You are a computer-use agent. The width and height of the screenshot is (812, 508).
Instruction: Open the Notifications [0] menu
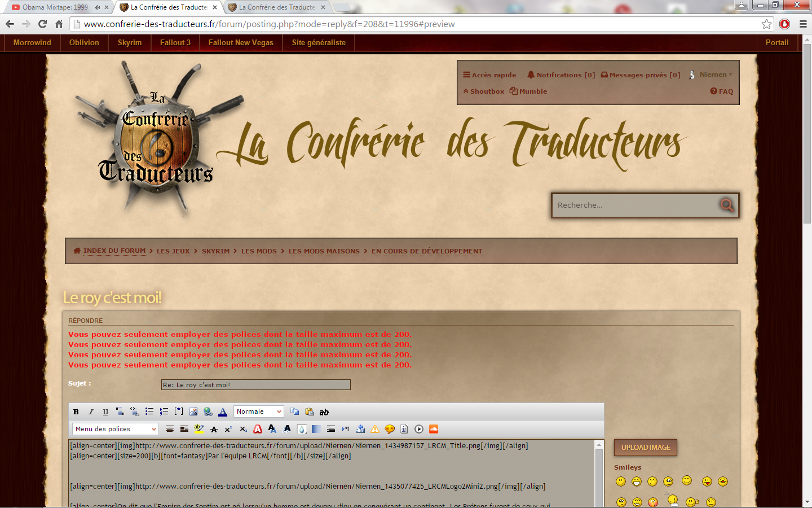tap(561, 75)
